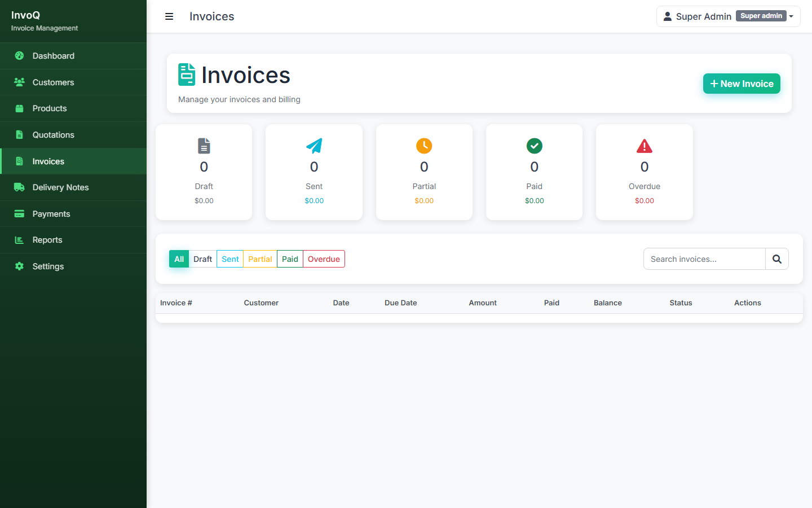Image resolution: width=812 pixels, height=508 pixels.
Task: Filter invoices by Overdue
Action: pyautogui.click(x=324, y=259)
